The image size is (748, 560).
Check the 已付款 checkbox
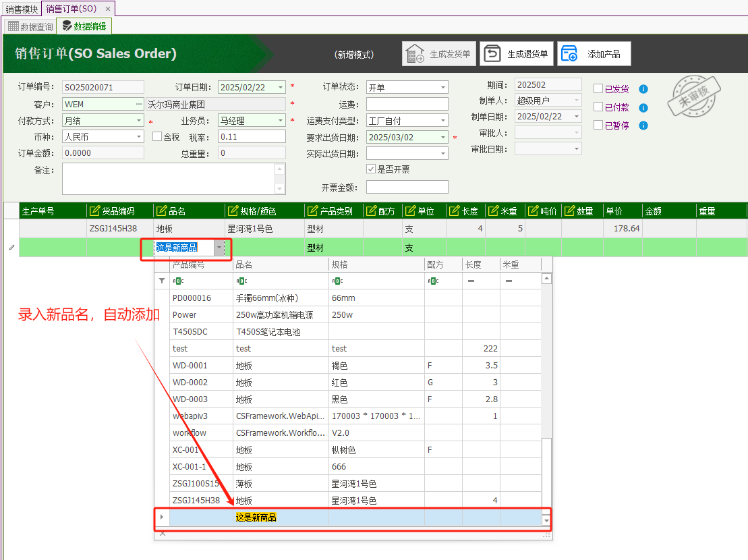coord(598,107)
